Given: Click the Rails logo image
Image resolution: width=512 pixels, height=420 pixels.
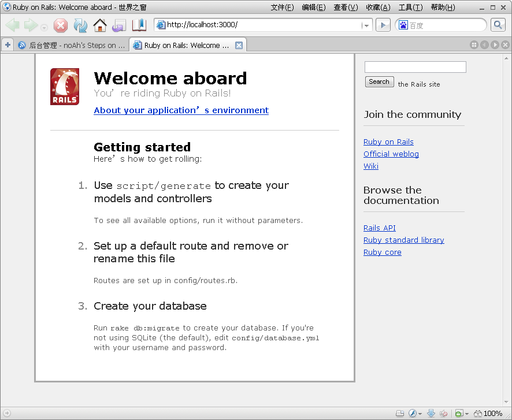Looking at the screenshot, I should point(65,87).
